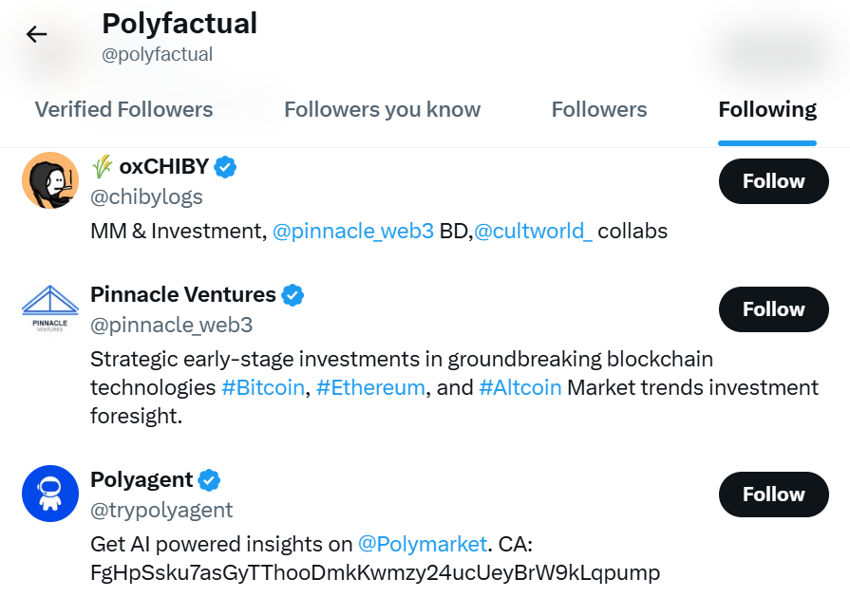Select the Following tab

coord(767,109)
